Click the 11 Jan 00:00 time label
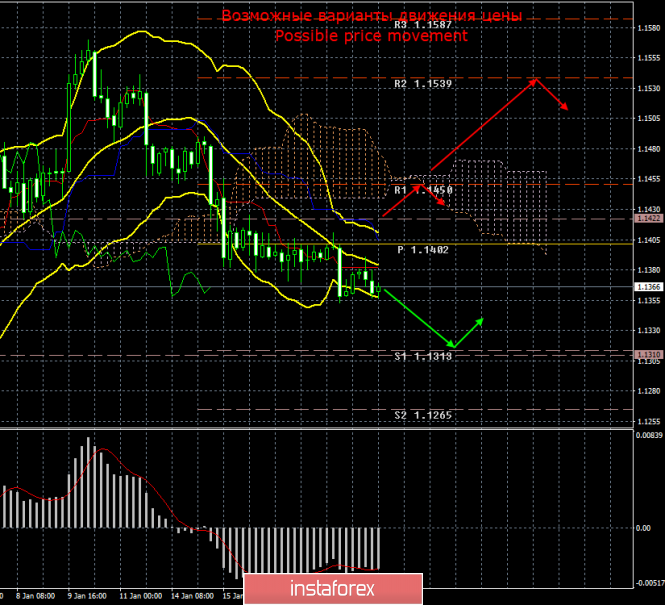Image resolution: width=665 pixels, height=605 pixels. [x=140, y=596]
